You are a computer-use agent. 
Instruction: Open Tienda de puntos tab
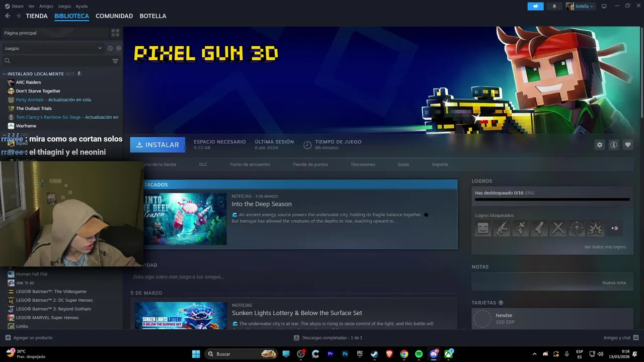tap(310, 164)
